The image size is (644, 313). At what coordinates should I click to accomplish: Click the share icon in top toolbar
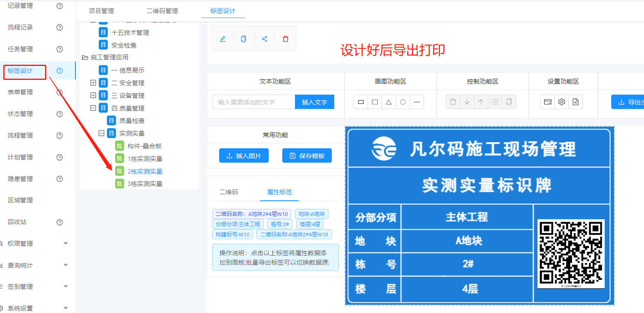coord(265,39)
